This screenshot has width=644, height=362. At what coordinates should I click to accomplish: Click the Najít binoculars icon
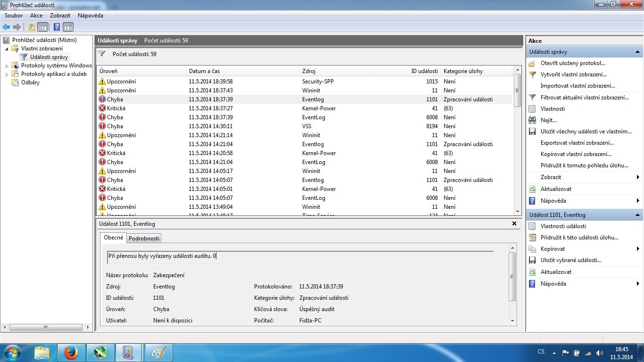click(x=532, y=120)
